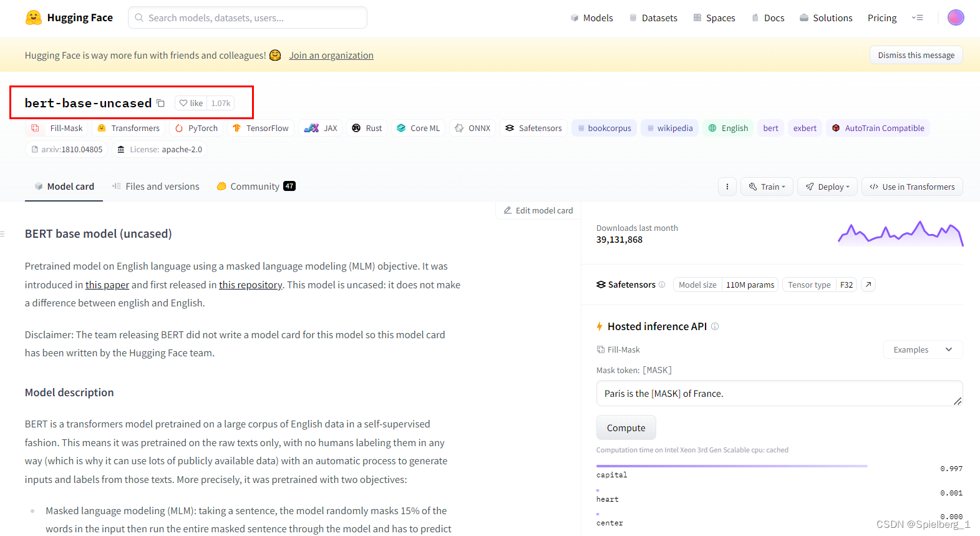Select the PyTorch framework tag
The image size is (980, 536).
196,128
